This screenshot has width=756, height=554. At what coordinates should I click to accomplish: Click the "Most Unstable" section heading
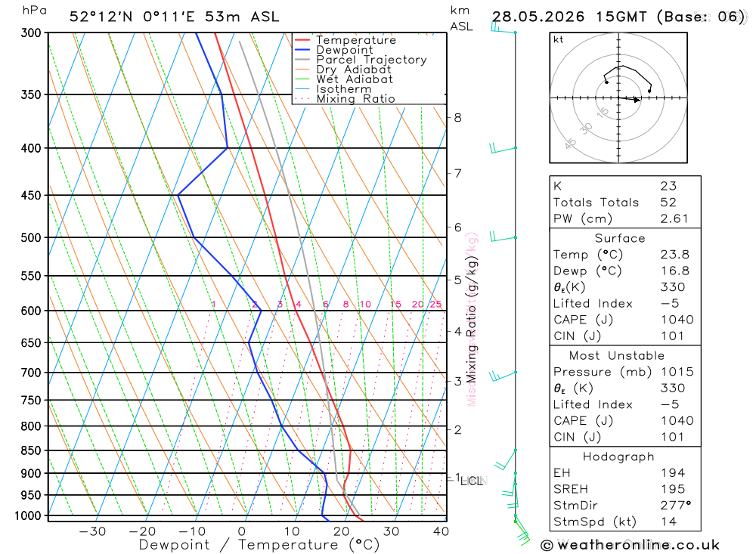click(617, 356)
